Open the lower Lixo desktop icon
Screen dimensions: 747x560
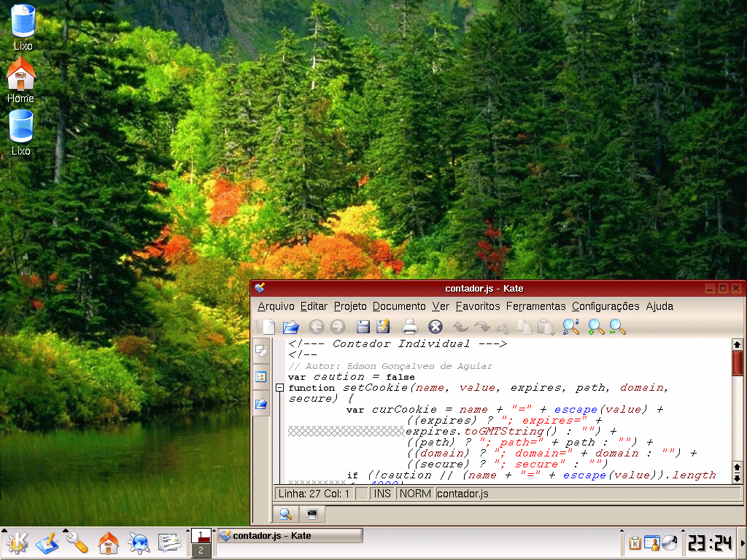[x=20, y=133]
